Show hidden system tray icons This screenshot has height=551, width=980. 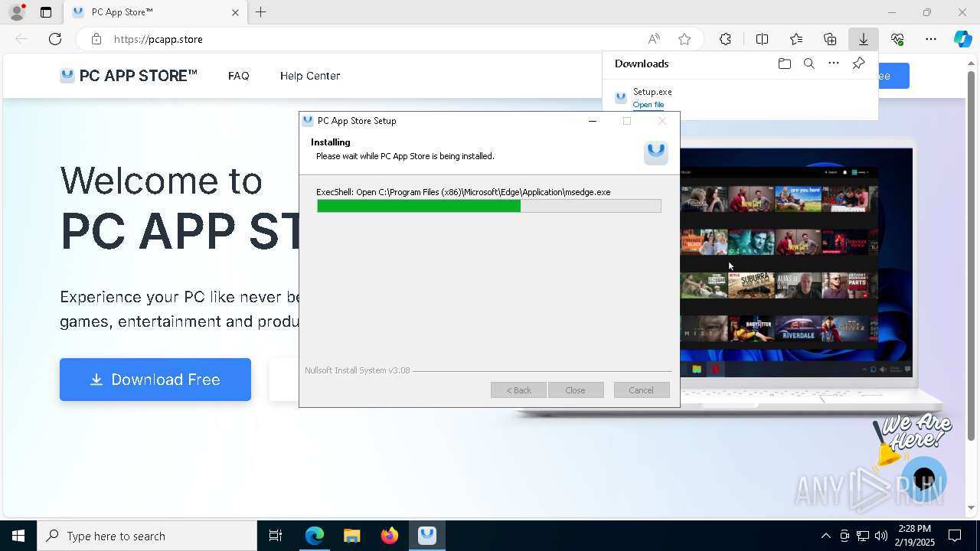(x=825, y=536)
